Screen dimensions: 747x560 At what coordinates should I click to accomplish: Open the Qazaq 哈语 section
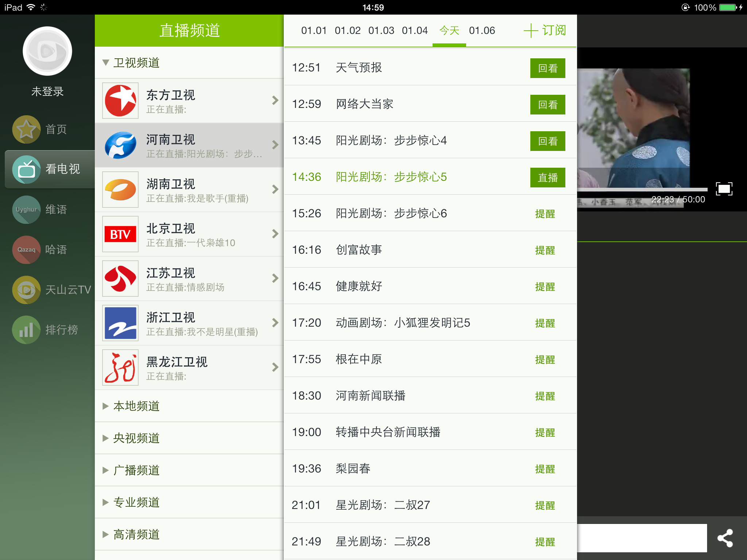(x=26, y=249)
